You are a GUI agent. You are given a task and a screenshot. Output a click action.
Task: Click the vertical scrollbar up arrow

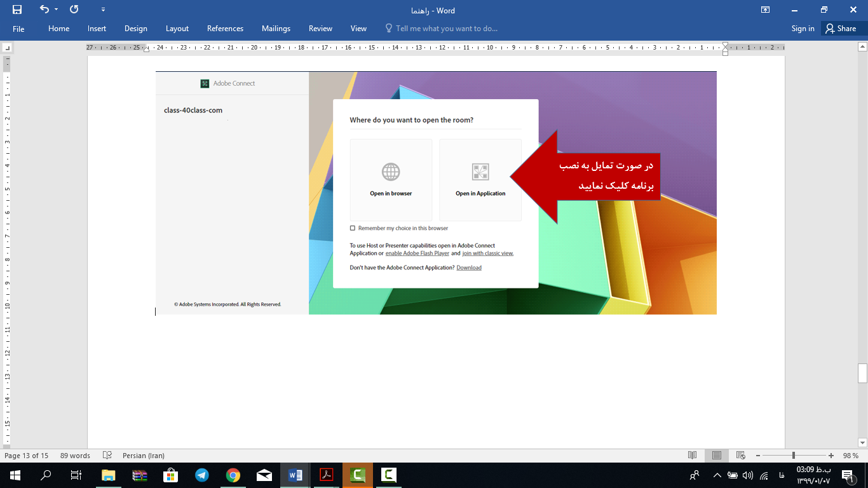click(862, 47)
